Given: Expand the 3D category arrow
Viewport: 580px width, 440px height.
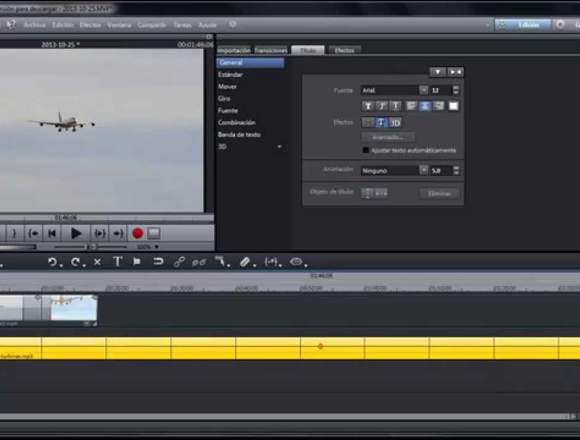Looking at the screenshot, I should click(x=280, y=147).
